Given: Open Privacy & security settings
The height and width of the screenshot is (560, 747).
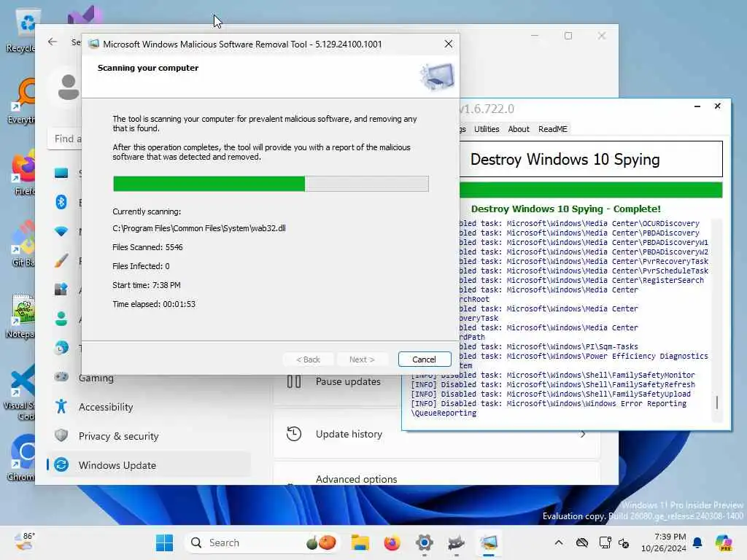Looking at the screenshot, I should tap(118, 436).
